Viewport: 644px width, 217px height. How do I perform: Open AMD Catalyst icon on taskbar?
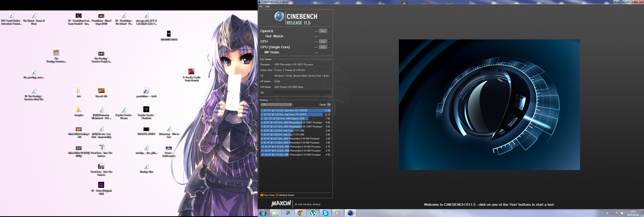pyautogui.click(x=288, y=213)
